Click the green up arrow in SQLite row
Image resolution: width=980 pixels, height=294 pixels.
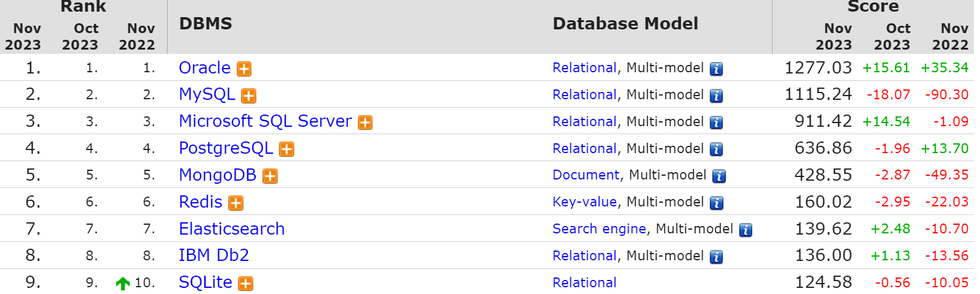[x=122, y=283]
